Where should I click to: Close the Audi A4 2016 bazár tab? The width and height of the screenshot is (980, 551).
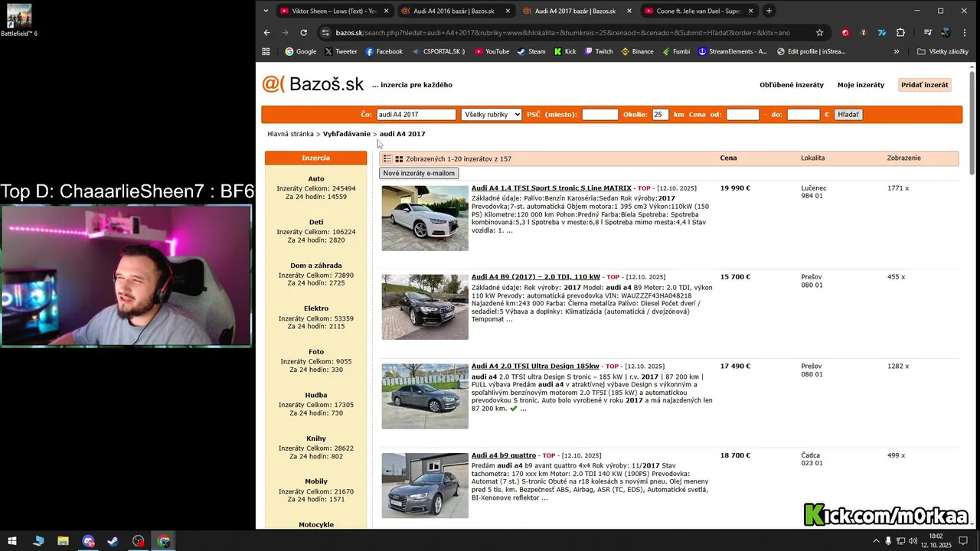point(508,11)
